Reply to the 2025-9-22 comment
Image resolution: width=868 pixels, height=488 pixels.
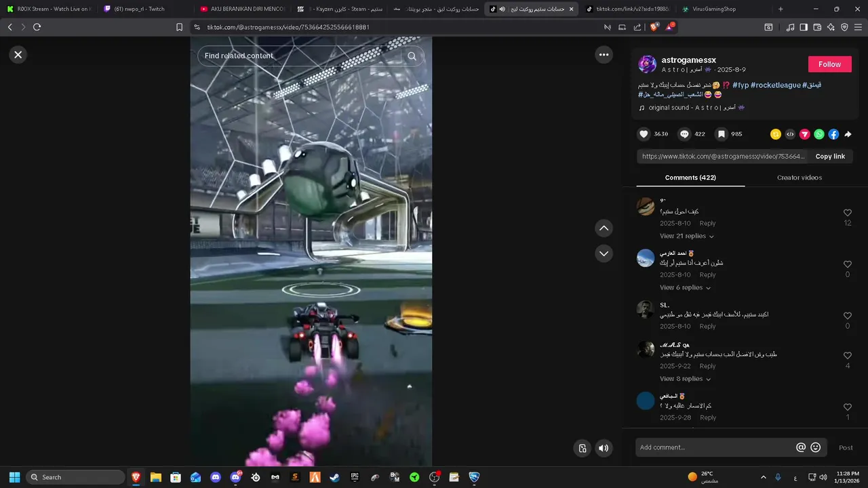tap(707, 366)
